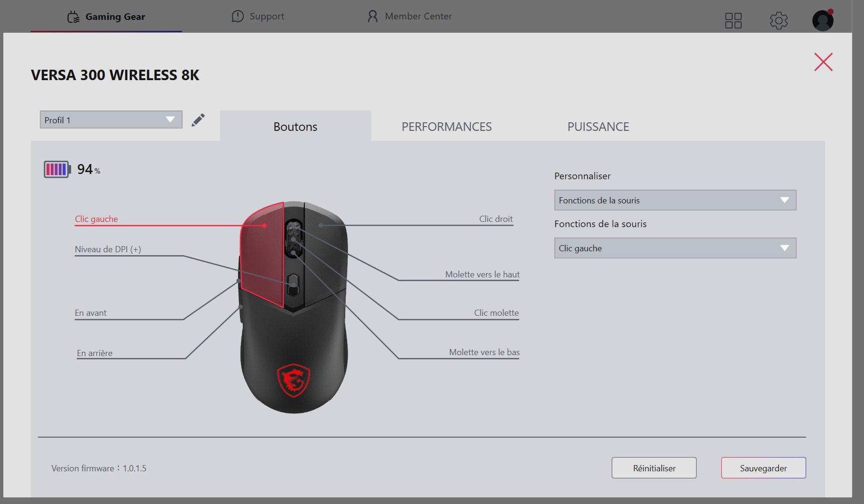Click the scroll wheel on mouse image

click(x=294, y=238)
